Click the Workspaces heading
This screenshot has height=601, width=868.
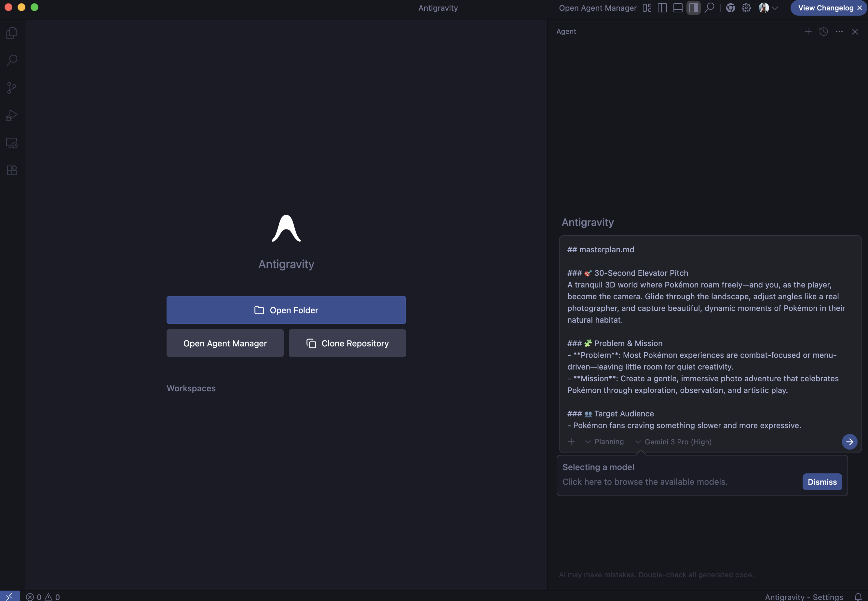pyautogui.click(x=191, y=388)
